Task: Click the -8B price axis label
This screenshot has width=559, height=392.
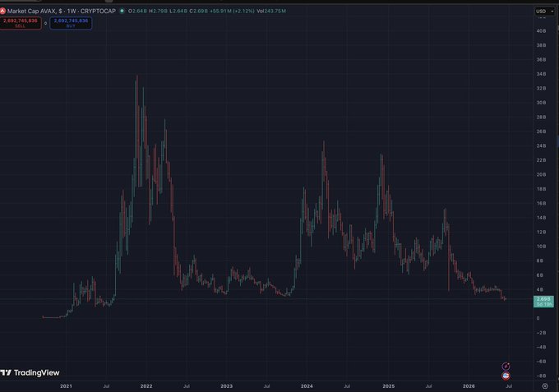Action: (x=541, y=376)
